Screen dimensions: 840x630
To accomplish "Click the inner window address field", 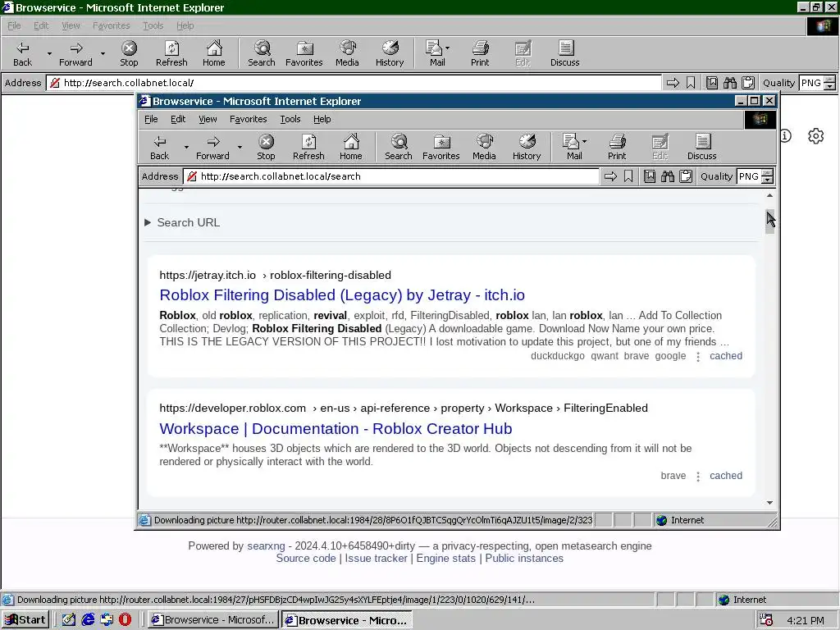I will pyautogui.click(x=391, y=176).
